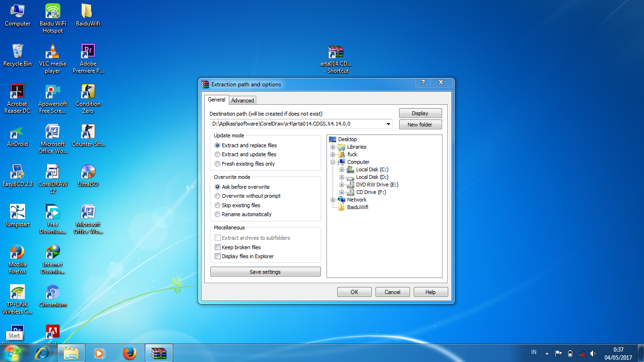Select Acrobat Reader DC shortcut
This screenshot has width=644, height=362.
click(17, 99)
